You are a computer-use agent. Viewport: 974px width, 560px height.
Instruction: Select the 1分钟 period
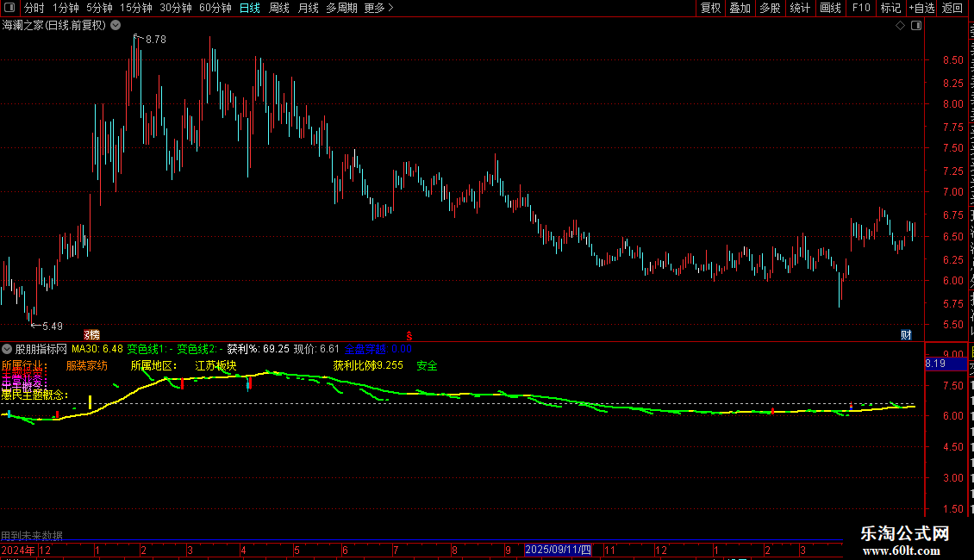66,8
